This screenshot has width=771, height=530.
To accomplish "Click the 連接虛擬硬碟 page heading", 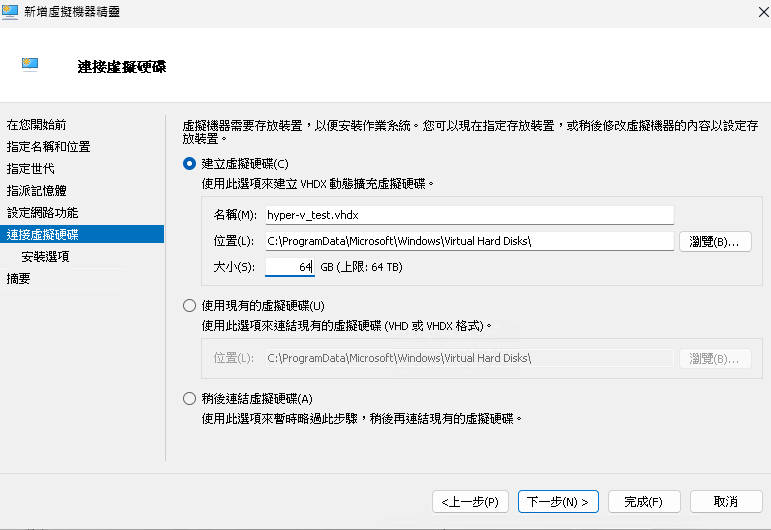I will (x=122, y=66).
